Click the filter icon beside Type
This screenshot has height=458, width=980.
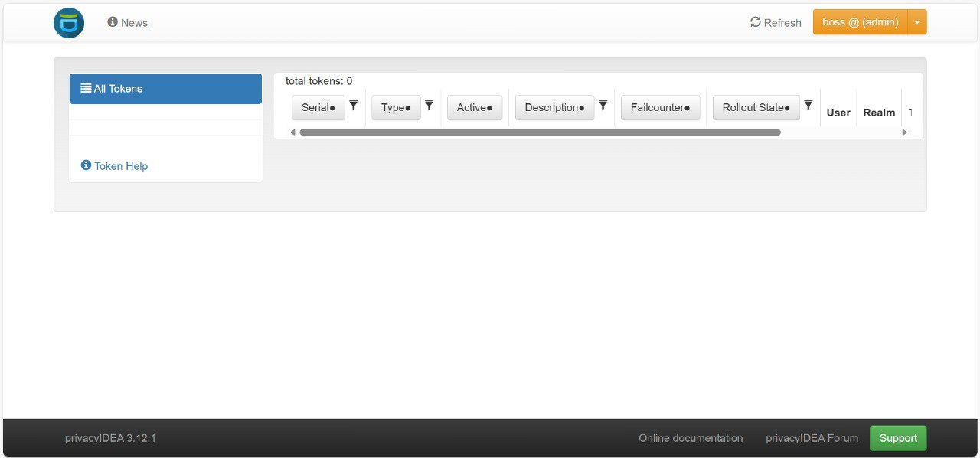click(x=430, y=106)
